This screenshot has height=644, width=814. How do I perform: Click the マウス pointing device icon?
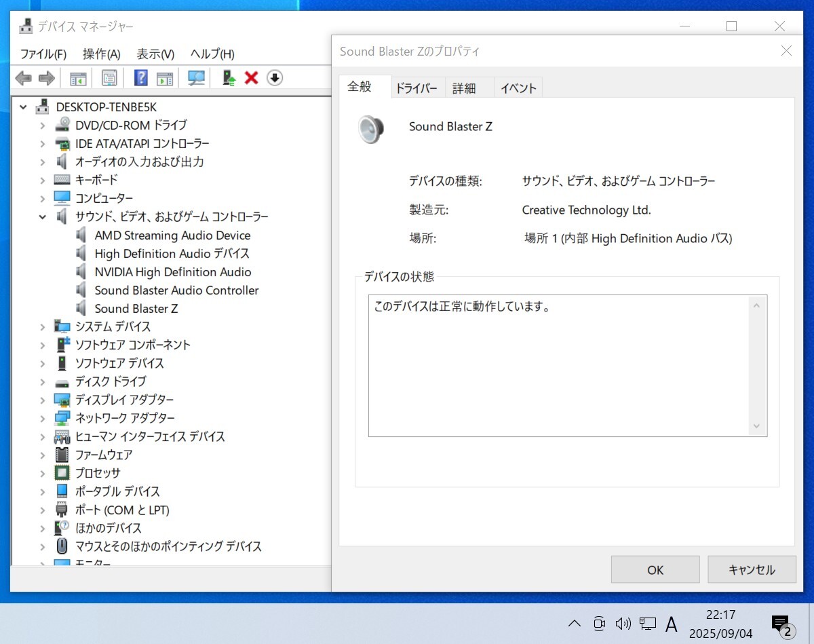62,546
